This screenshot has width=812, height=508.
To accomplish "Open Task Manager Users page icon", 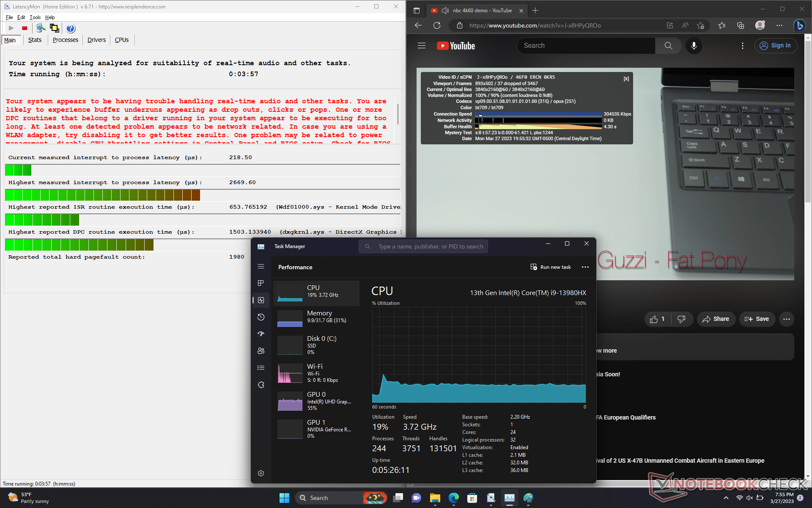I will coord(261,351).
